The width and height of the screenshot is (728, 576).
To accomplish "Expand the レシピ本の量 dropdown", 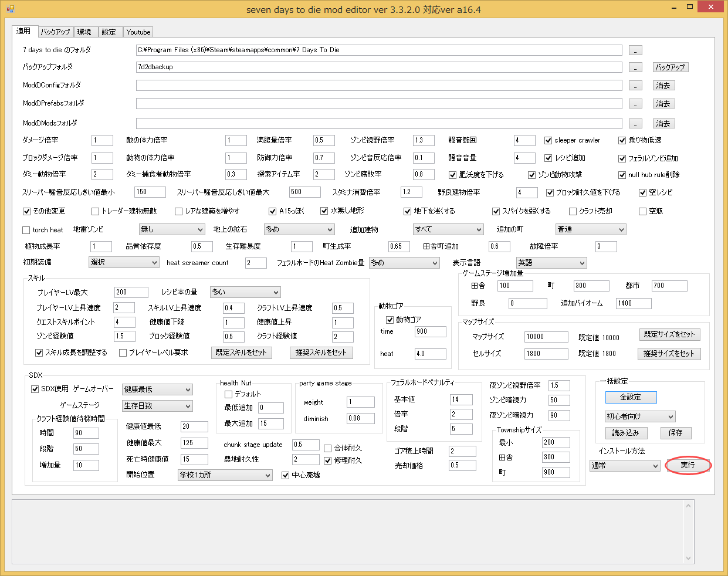I will pyautogui.click(x=246, y=292).
